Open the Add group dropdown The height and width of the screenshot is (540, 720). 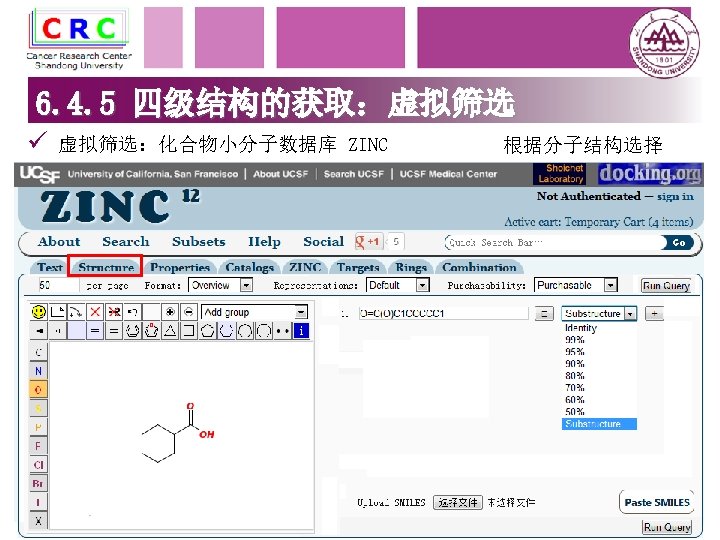254,313
